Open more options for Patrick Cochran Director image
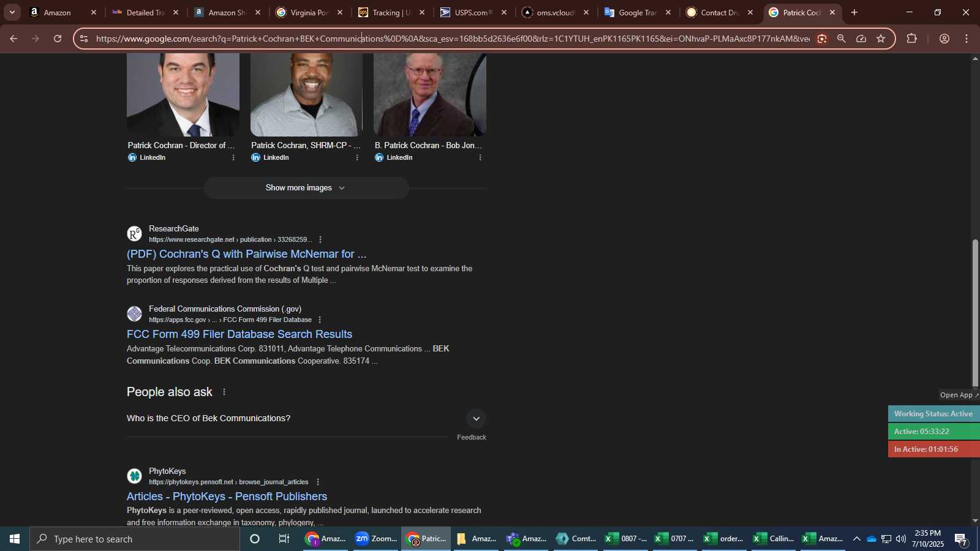 pyautogui.click(x=233, y=157)
